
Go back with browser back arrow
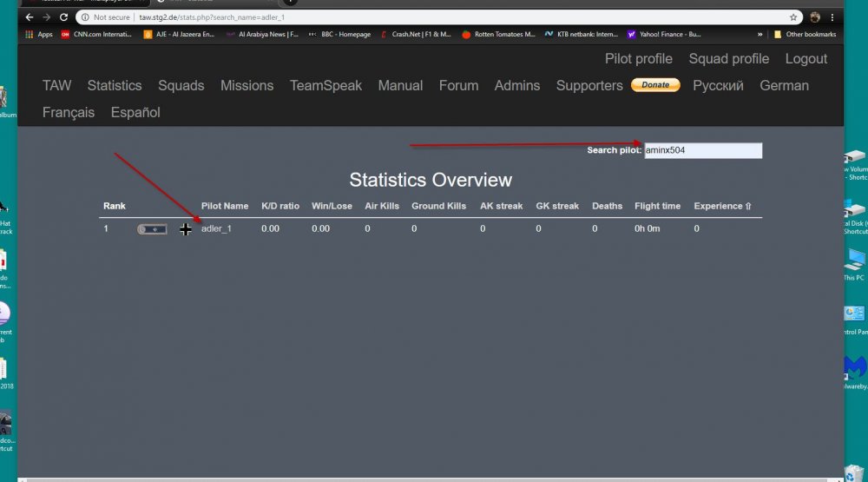[30, 17]
